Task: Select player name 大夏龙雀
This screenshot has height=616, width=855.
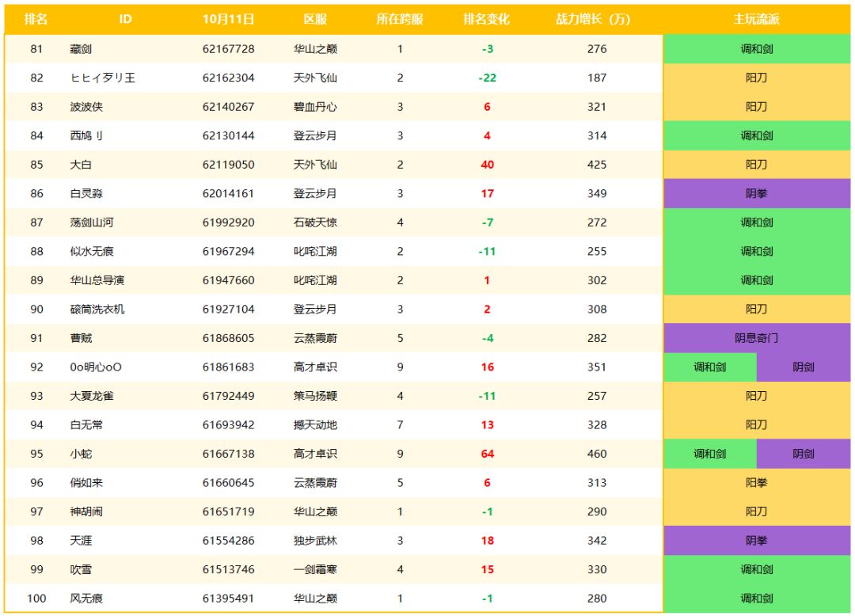Action: click(92, 396)
